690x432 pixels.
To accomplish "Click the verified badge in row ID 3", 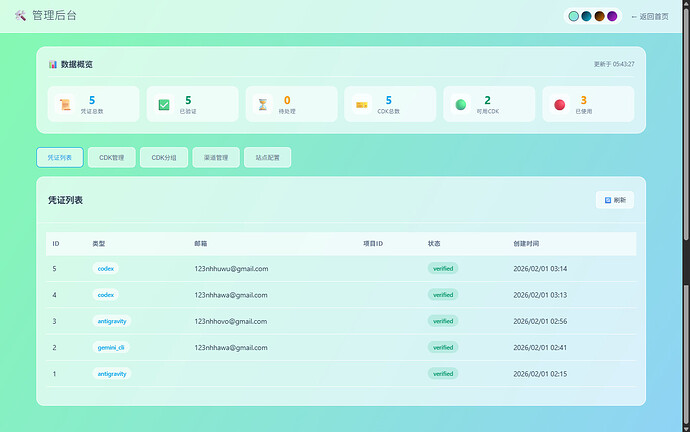I will 443,322.
